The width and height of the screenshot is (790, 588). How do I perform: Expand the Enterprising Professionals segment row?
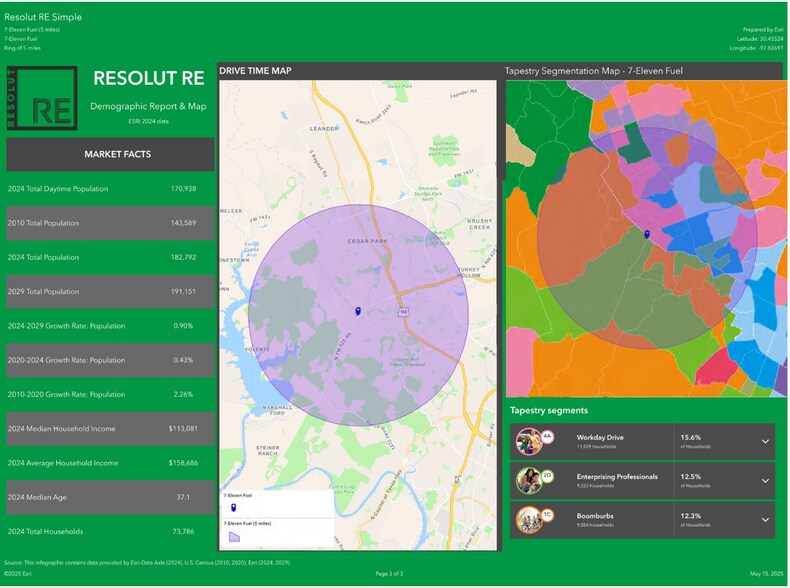coord(765,481)
